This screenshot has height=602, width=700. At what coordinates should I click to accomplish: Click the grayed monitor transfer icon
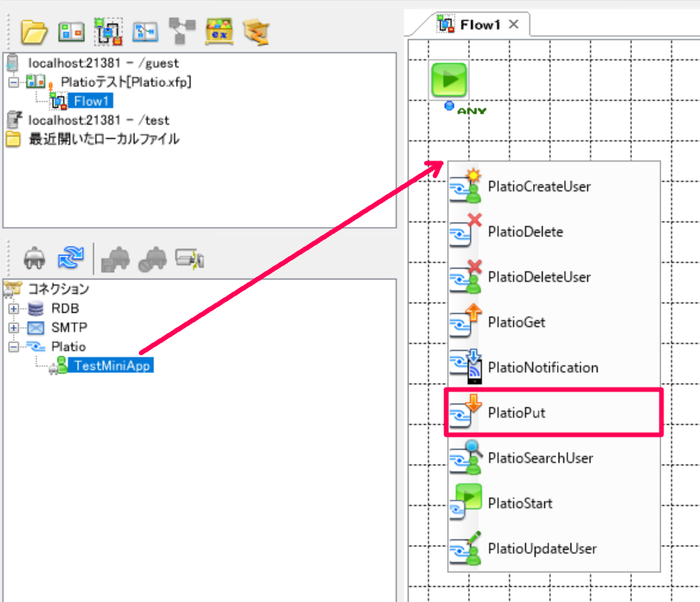tap(190, 259)
